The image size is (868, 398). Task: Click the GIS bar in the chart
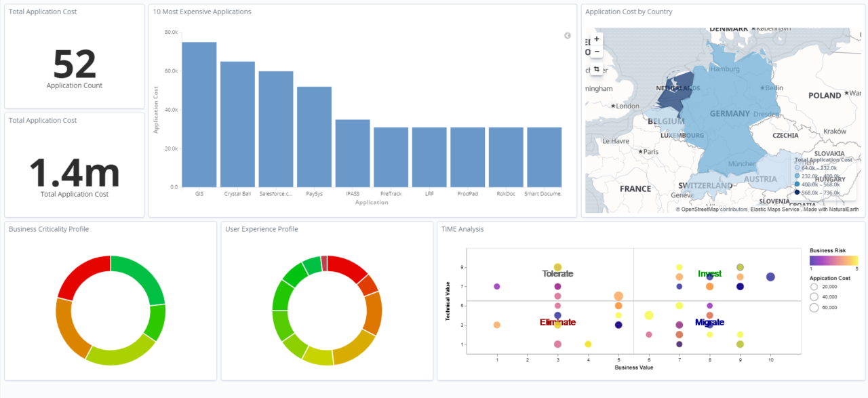pos(199,115)
